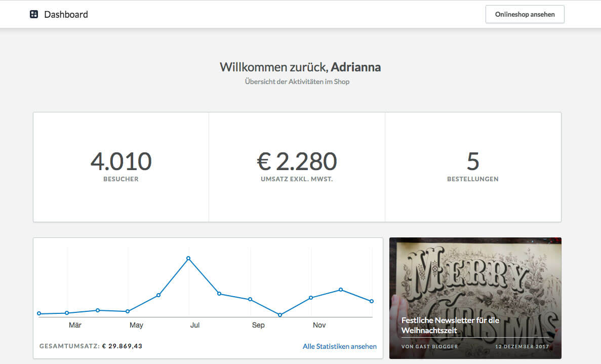601x364 pixels.
Task: Open the Festliche Newsletter für die Weihnachtszeit article
Action: 450,326
